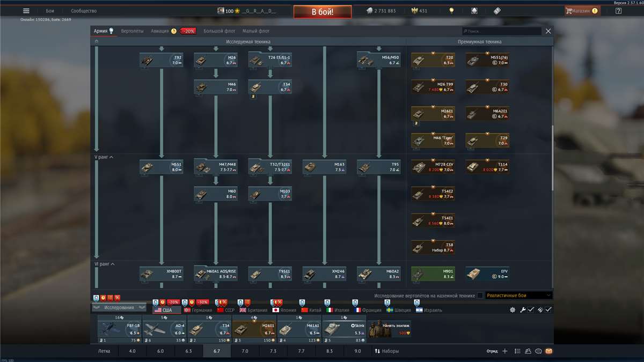Screen dimensions: 644x362
Task: Select the premium T29 tank
Action: tap(487, 141)
